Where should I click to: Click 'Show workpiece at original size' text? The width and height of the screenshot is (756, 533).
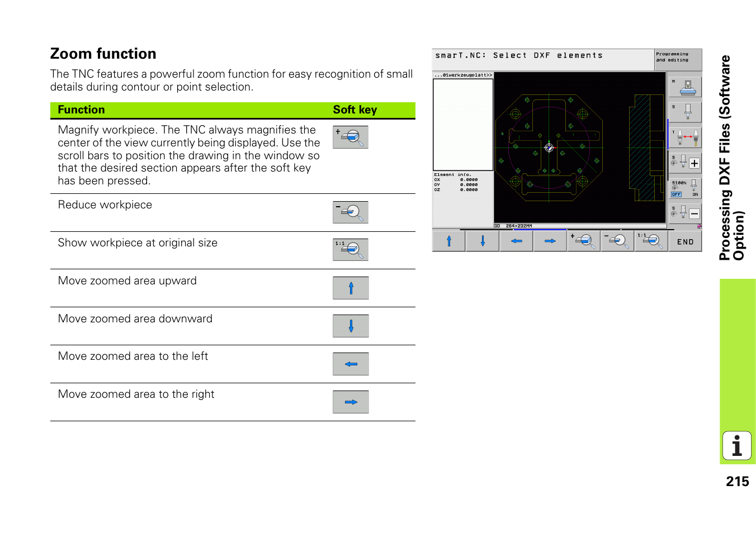tap(138, 243)
